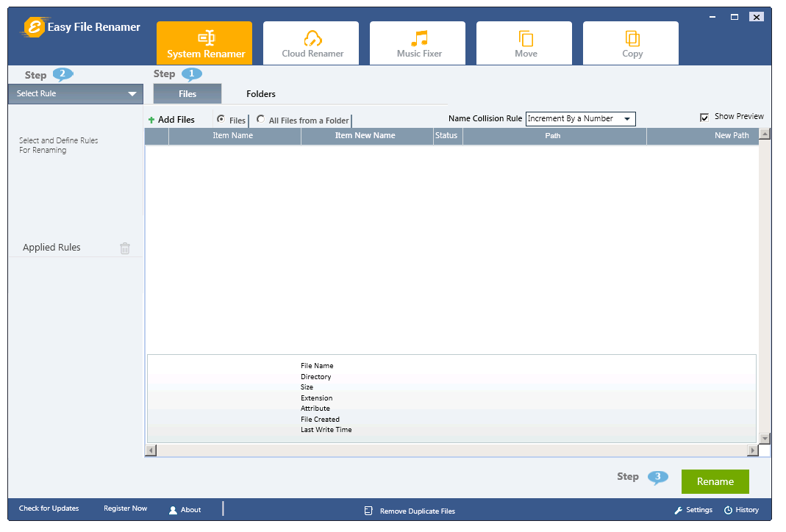Switch to the Move tab
The width and height of the screenshot is (786, 532).
pyautogui.click(x=524, y=43)
